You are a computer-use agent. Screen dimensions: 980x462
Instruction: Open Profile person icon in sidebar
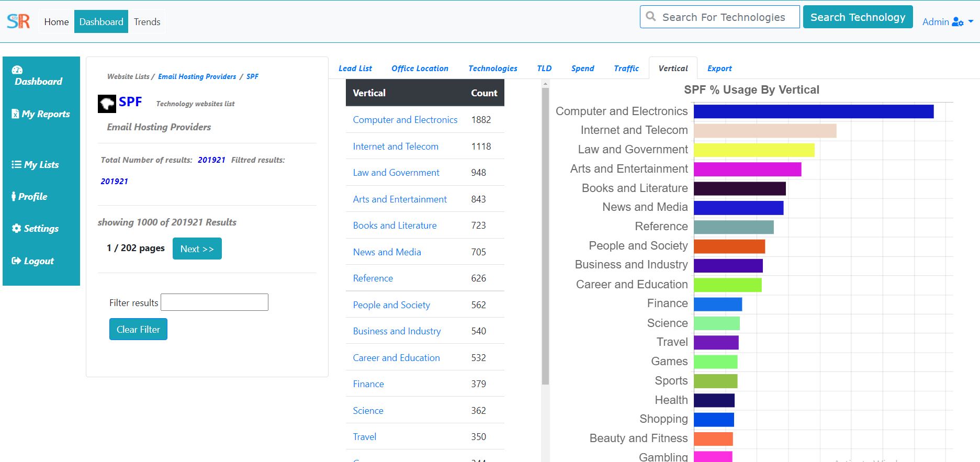(x=14, y=196)
